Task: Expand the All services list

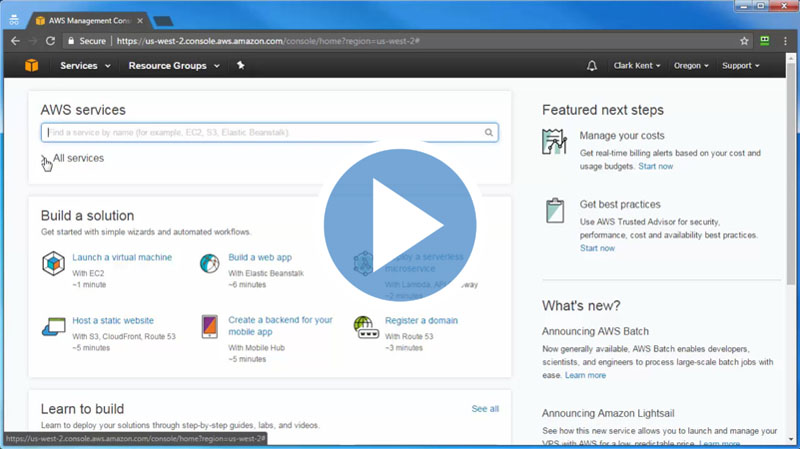Action: click(x=76, y=158)
